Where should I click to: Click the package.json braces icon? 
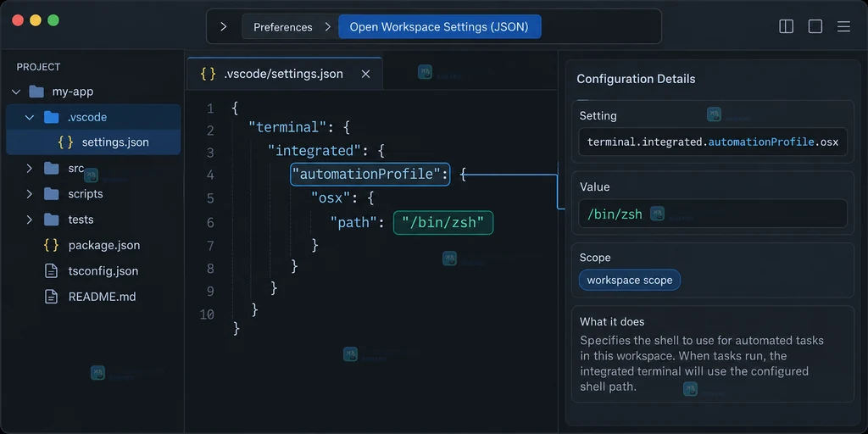(x=51, y=245)
